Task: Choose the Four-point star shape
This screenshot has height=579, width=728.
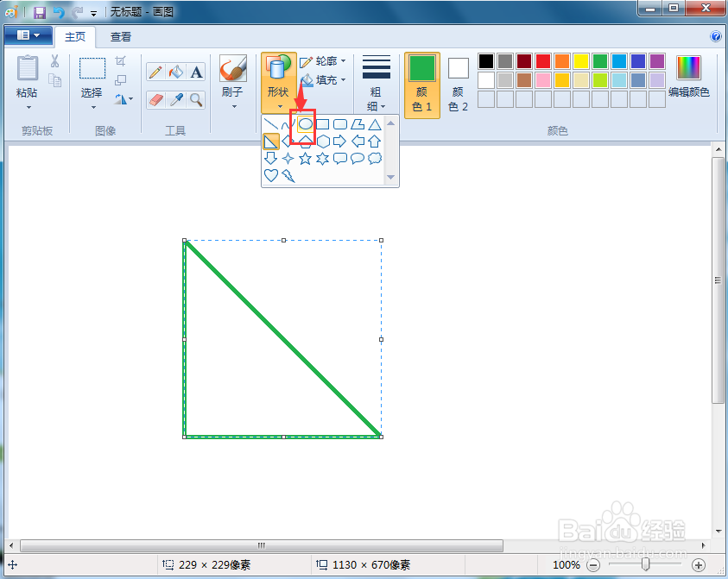Action: (x=288, y=159)
